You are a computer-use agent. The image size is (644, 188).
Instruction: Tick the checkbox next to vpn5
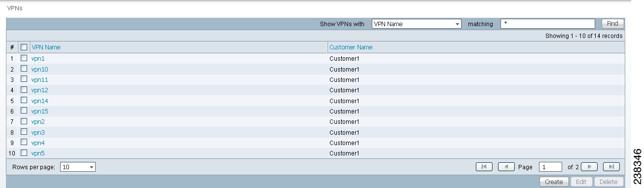pos(24,153)
